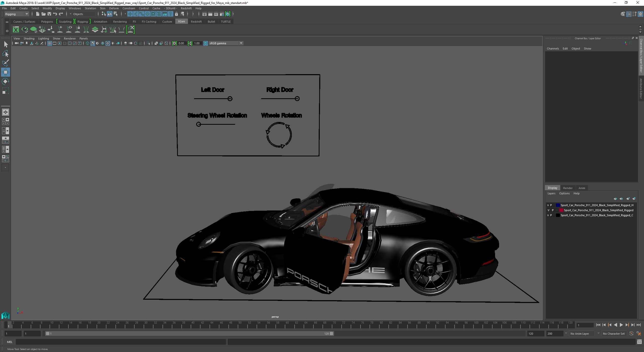Move selected layer up in list

click(615, 199)
